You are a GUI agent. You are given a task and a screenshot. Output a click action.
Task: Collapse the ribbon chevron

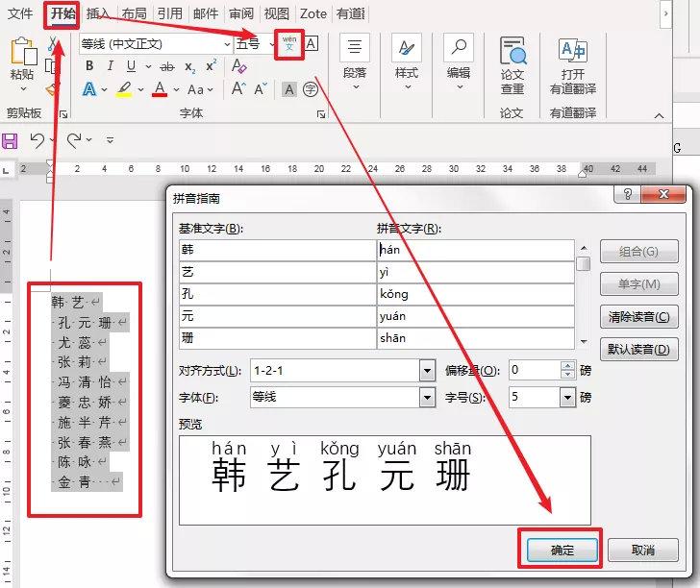[x=659, y=116]
